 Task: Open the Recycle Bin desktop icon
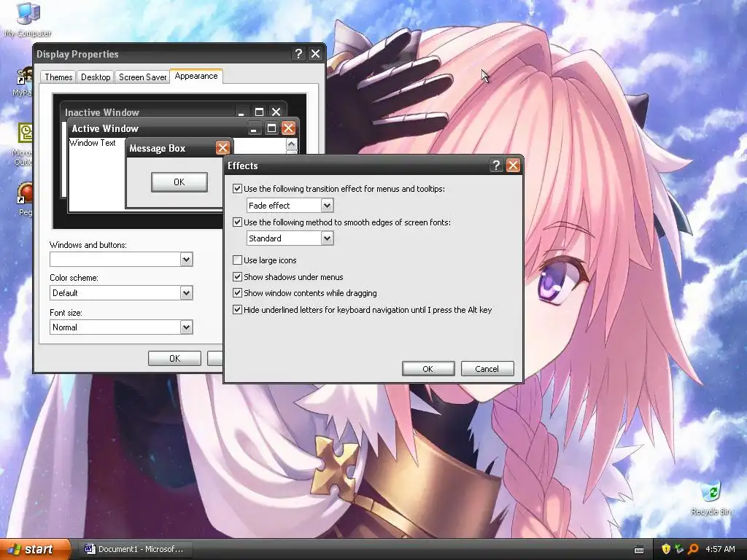coord(711,498)
